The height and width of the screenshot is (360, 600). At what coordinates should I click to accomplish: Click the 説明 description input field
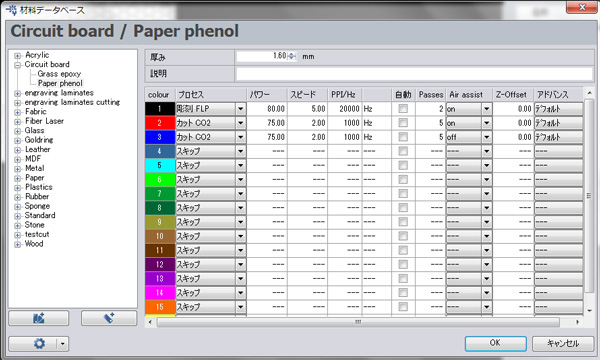click(x=414, y=73)
